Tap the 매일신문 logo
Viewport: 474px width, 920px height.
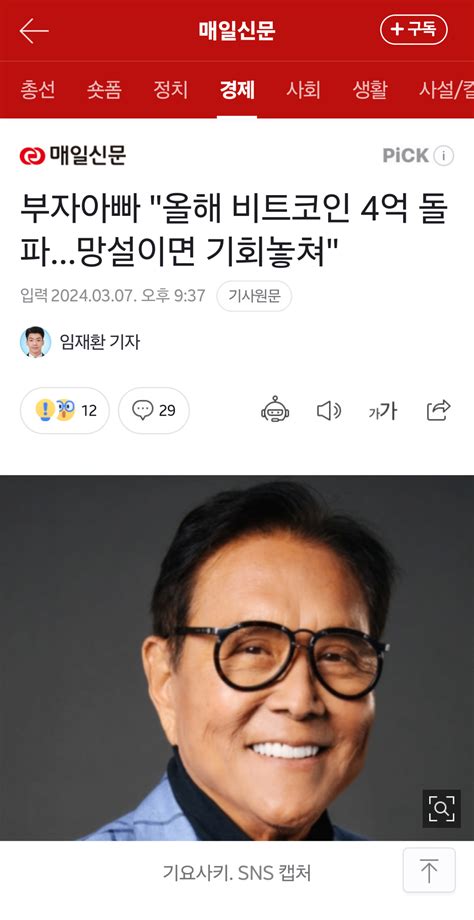pyautogui.click(x=73, y=155)
